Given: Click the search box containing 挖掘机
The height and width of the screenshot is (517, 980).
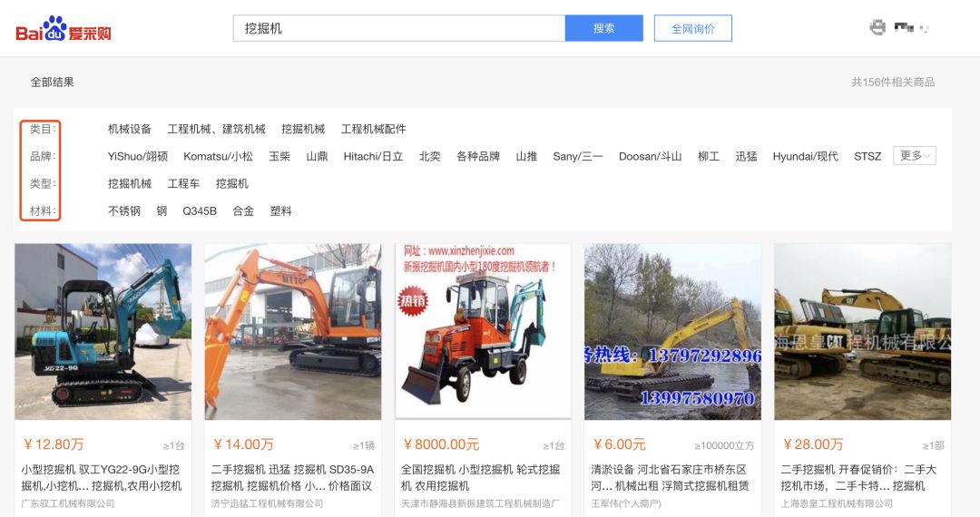Looking at the screenshot, I should 398,28.
